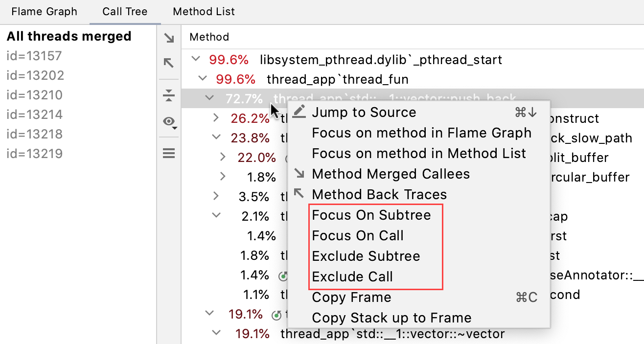The width and height of the screenshot is (644, 344).
Task: Choose Focus On Subtree from the context menu
Action: point(371,215)
